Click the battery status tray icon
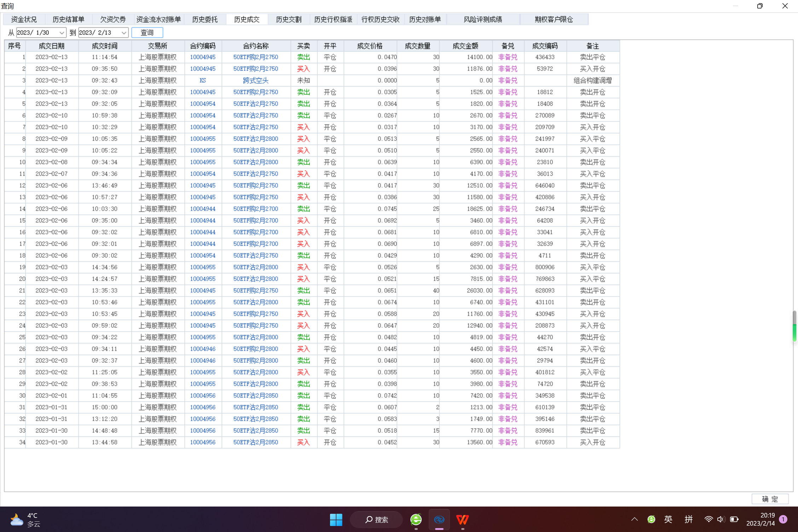The image size is (798, 532). (x=734, y=519)
